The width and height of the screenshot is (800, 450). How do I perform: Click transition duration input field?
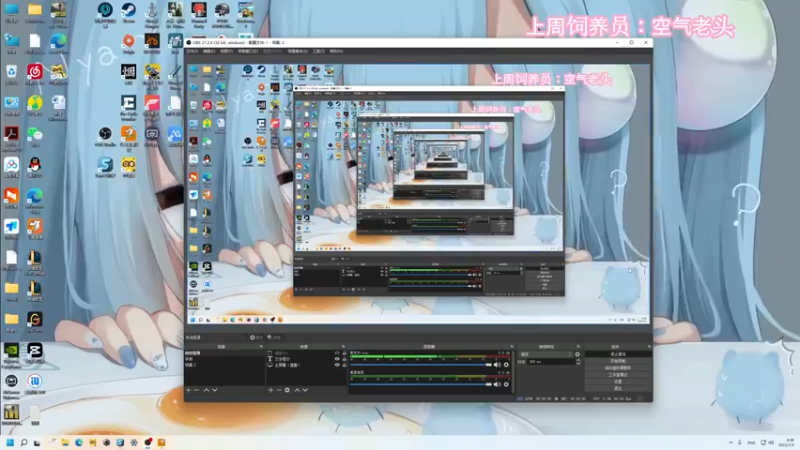click(x=551, y=362)
